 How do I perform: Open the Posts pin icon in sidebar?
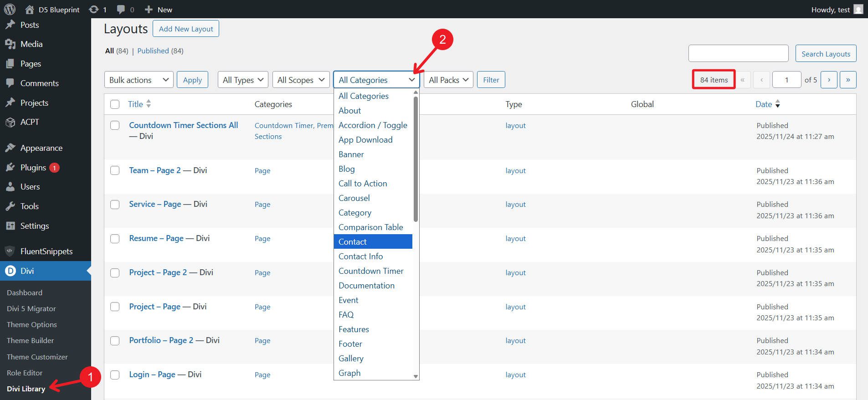coord(10,25)
